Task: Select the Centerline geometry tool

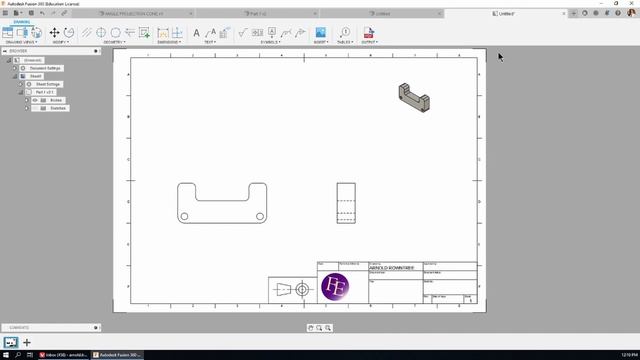Action: (87, 33)
